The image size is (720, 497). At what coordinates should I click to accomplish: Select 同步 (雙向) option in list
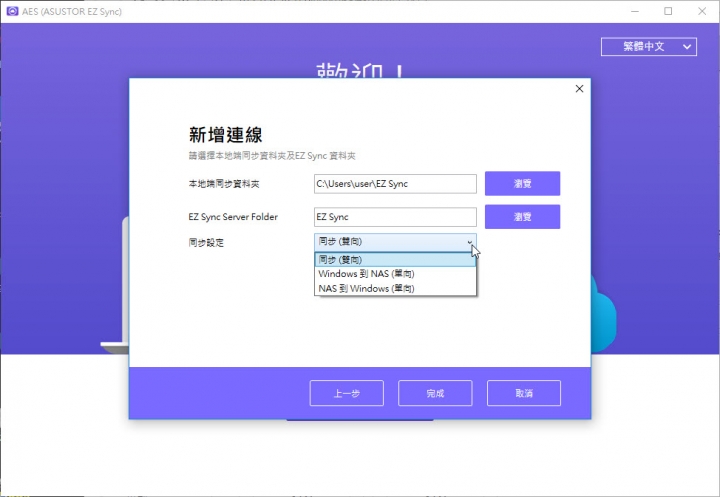pos(395,260)
